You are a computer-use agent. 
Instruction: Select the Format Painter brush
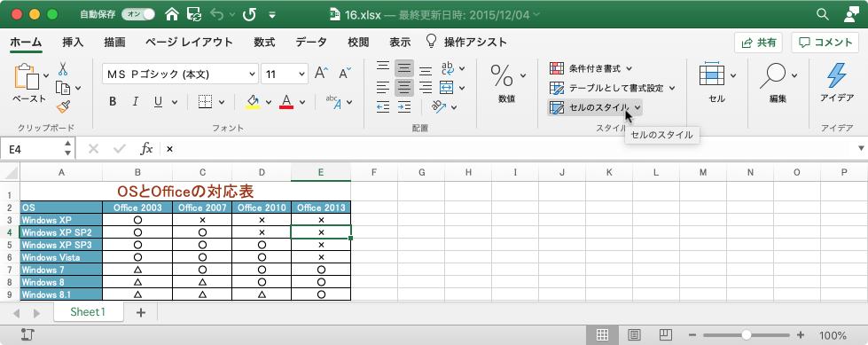coord(63,106)
